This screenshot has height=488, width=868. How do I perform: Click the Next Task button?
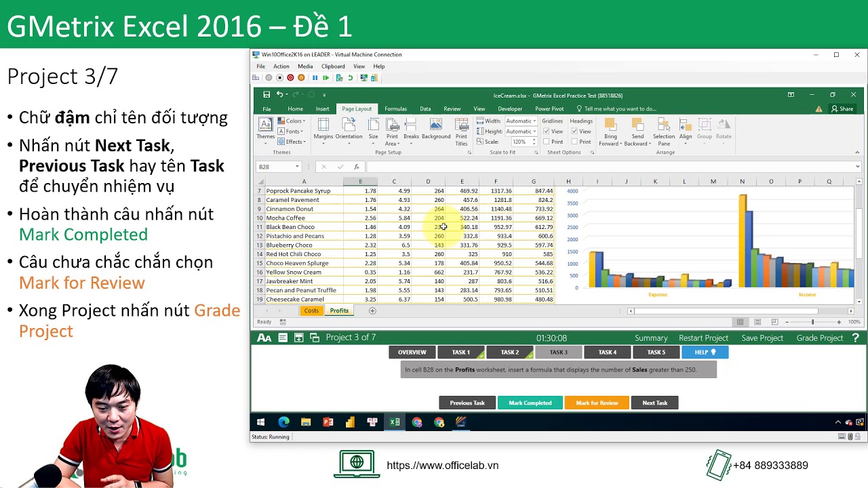[655, 403]
